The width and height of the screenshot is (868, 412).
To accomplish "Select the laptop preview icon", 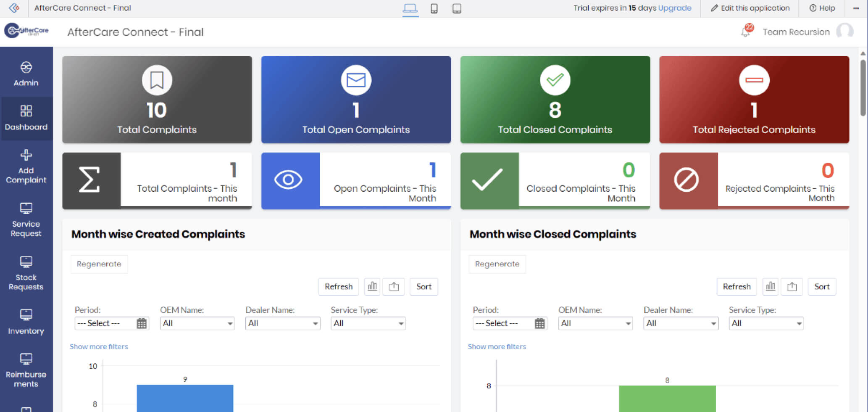I will tap(410, 8).
